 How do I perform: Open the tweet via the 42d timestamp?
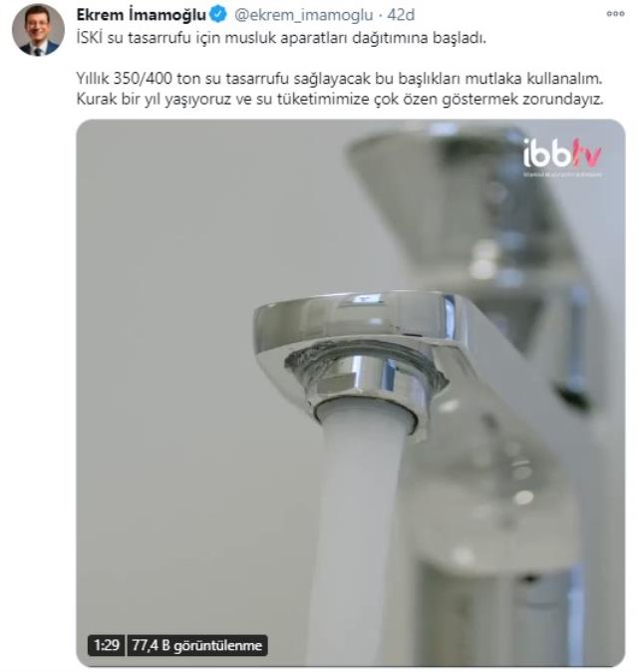click(401, 15)
